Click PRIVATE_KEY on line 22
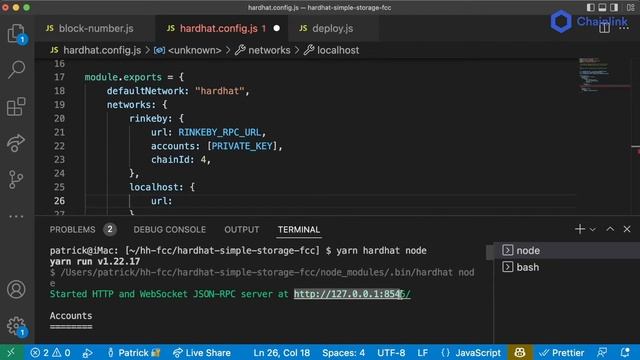 coord(242,146)
